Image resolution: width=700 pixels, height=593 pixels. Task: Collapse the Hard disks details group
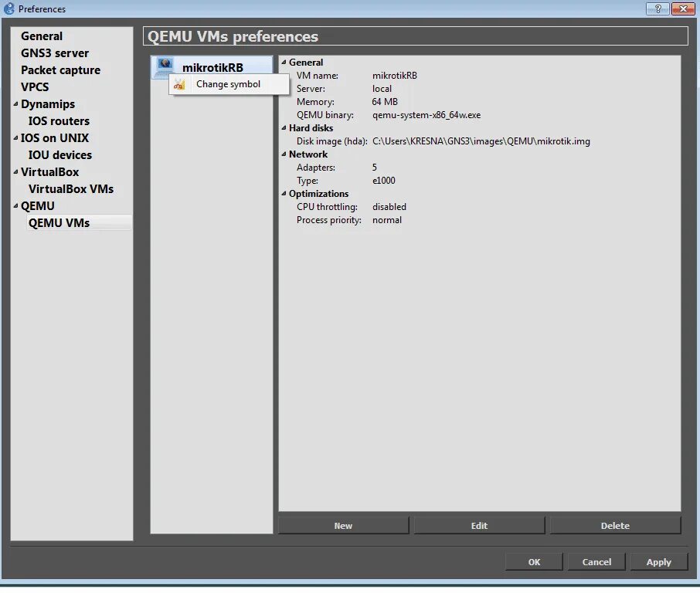pos(284,128)
